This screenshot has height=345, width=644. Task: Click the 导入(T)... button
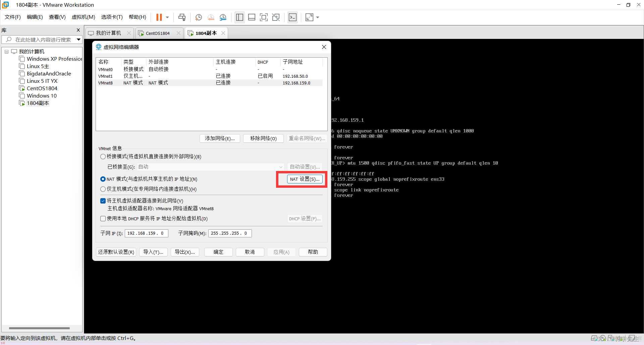click(x=153, y=252)
